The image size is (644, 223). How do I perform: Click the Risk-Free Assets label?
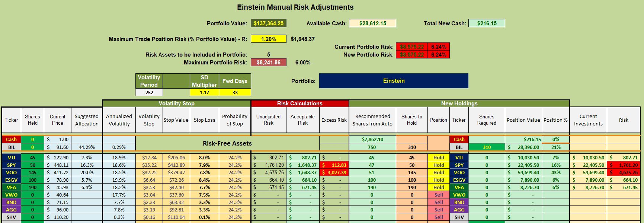click(227, 143)
